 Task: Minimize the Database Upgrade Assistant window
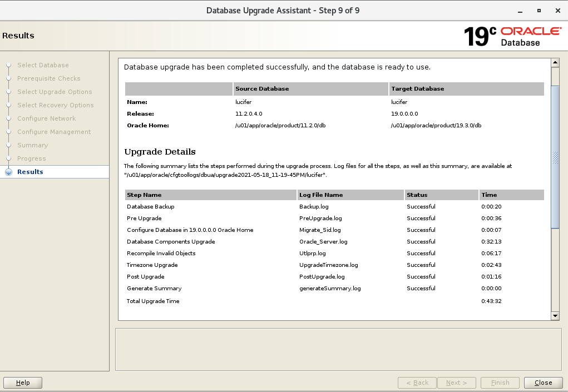520,11
